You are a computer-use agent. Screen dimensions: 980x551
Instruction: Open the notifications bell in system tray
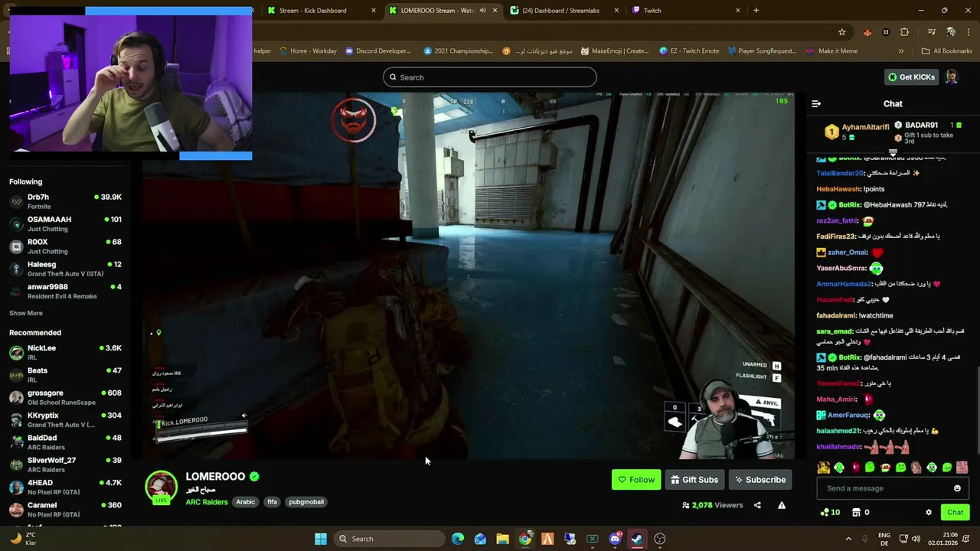966,539
